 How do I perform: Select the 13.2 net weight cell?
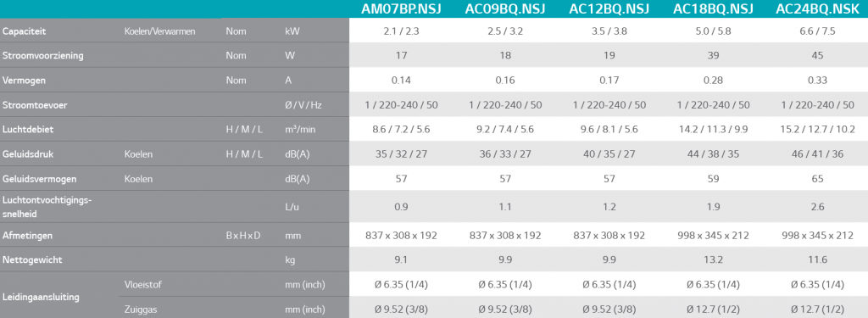(713, 259)
